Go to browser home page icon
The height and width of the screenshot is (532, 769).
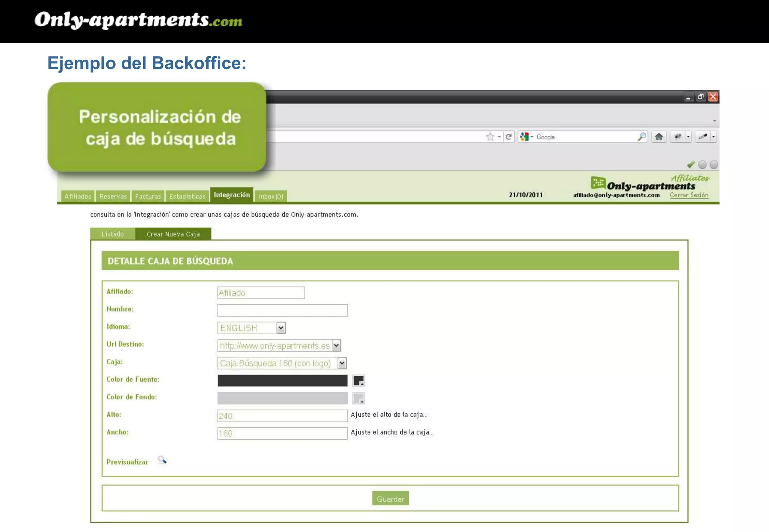tap(659, 137)
